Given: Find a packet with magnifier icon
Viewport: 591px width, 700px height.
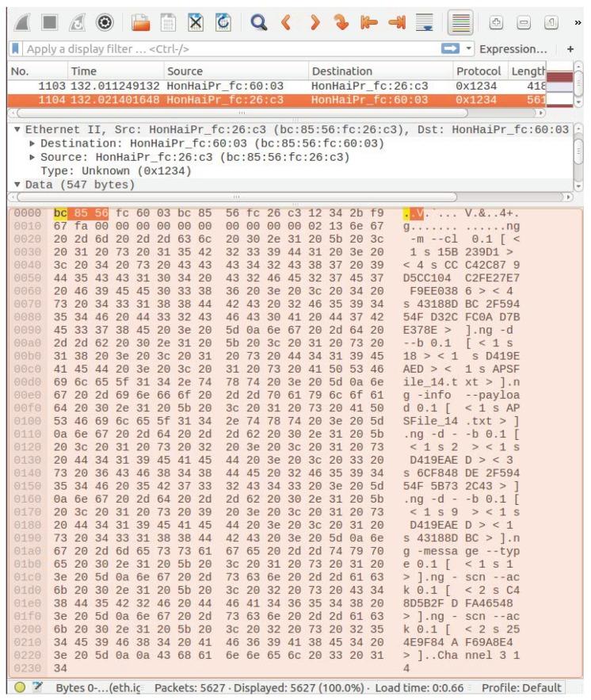Looking at the screenshot, I should (x=259, y=22).
